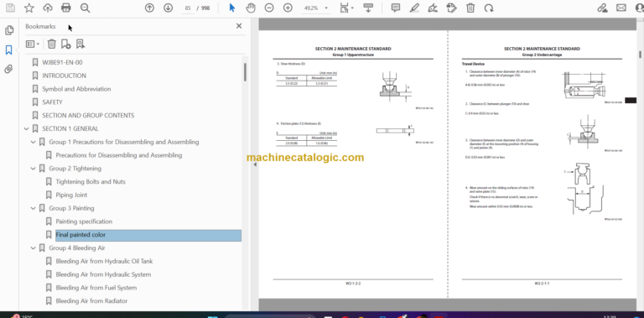The height and width of the screenshot is (318, 644).
Task: Delete the page with trash icon
Action: (x=470, y=8)
